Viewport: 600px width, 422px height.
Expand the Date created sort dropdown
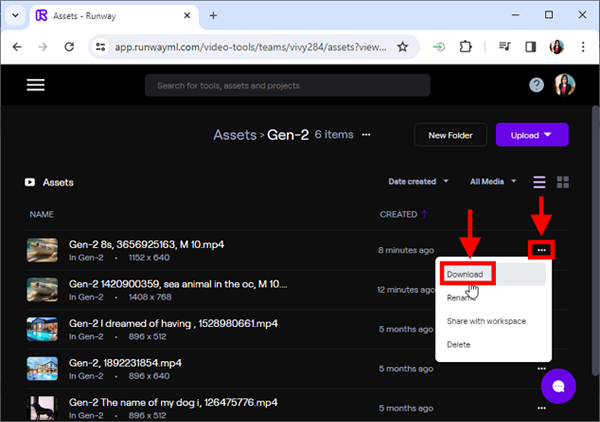pos(418,181)
